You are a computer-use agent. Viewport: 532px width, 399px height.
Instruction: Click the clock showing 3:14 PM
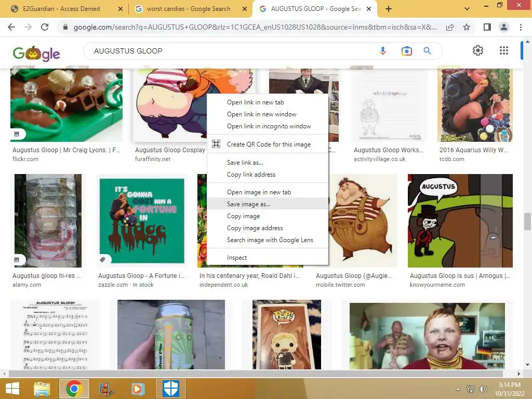pos(509,385)
